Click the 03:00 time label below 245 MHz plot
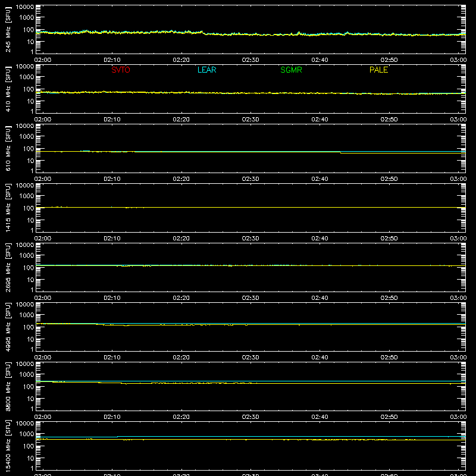This screenshot has height=476, width=476. (x=458, y=60)
